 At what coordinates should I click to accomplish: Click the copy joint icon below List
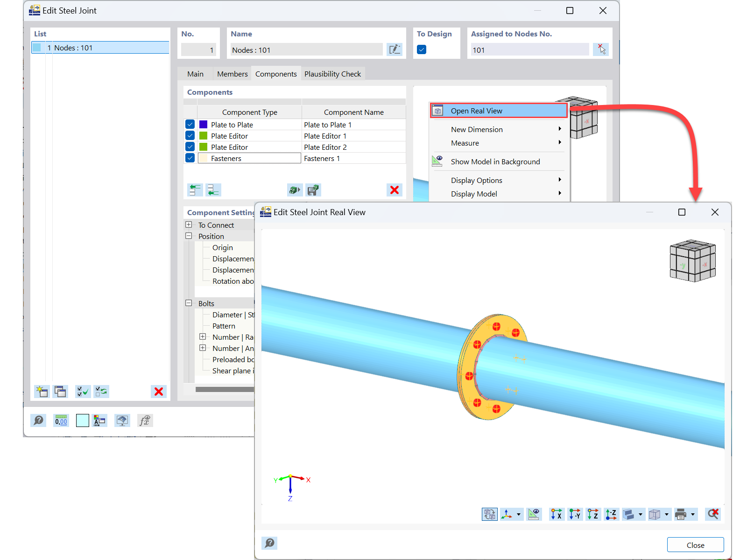coord(60,391)
